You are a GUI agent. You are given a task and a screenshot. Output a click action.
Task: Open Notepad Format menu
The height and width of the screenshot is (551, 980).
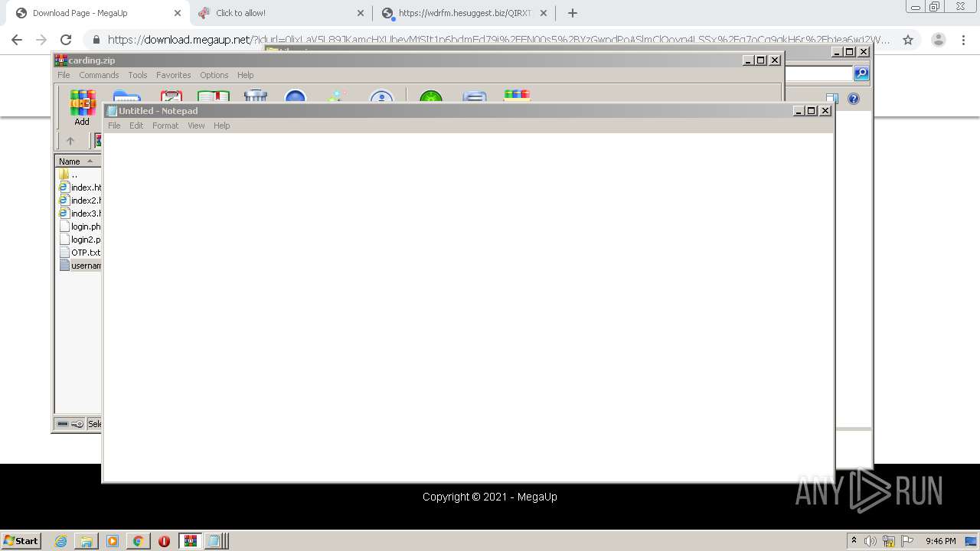click(165, 126)
